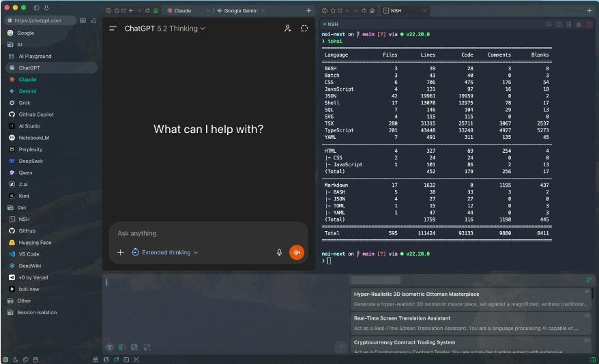Image resolution: width=599 pixels, height=364 pixels.
Task: Open Gemini from the sidebar
Action: click(27, 91)
